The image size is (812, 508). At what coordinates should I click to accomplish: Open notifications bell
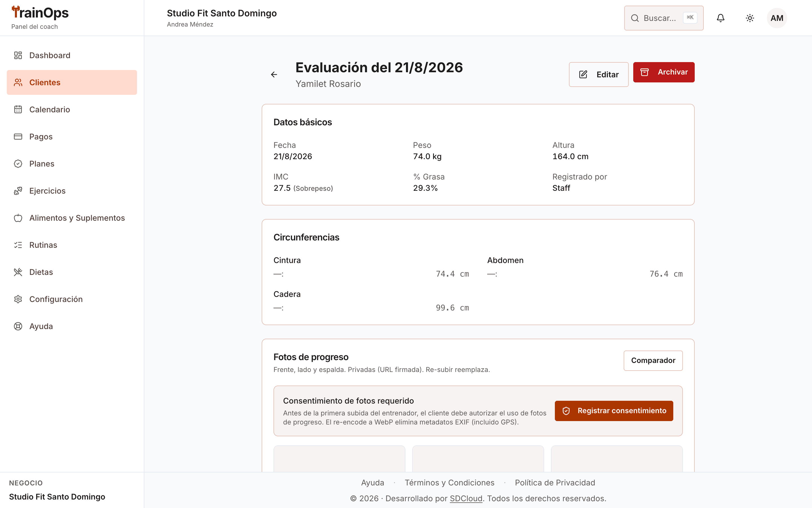[x=720, y=18]
